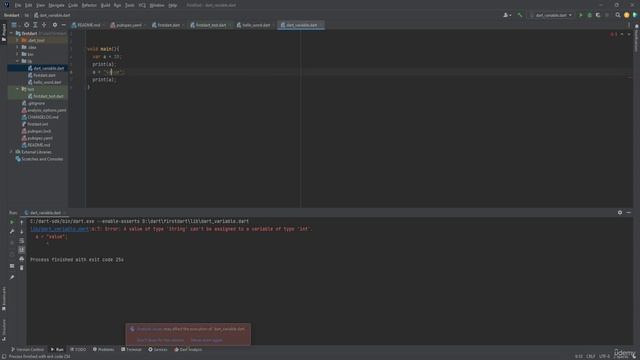Hide the Project tool window

pos(64,25)
